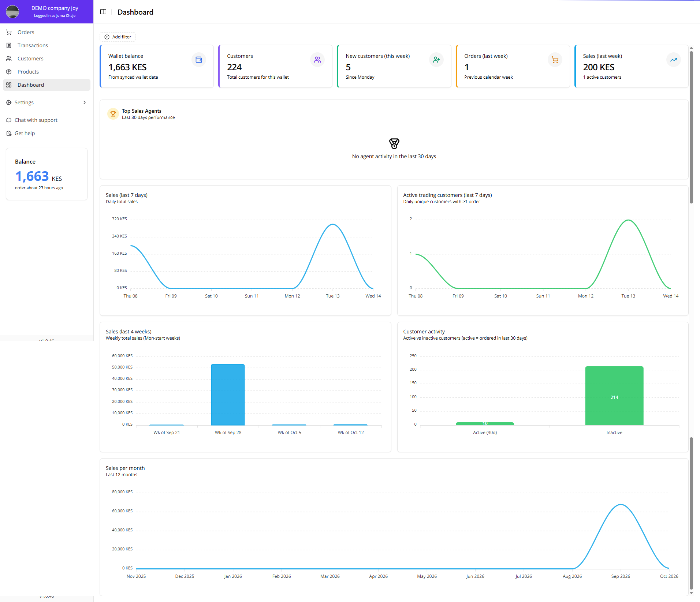The width and height of the screenshot is (700, 602).
Task: Click the Products box icon
Action: tap(9, 72)
